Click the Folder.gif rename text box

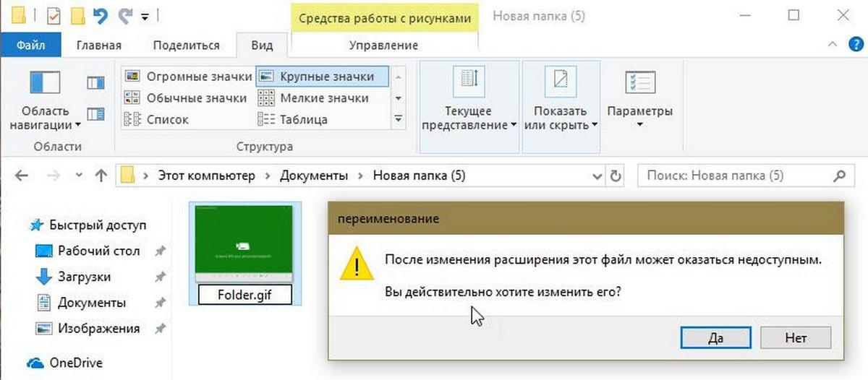[x=244, y=295]
